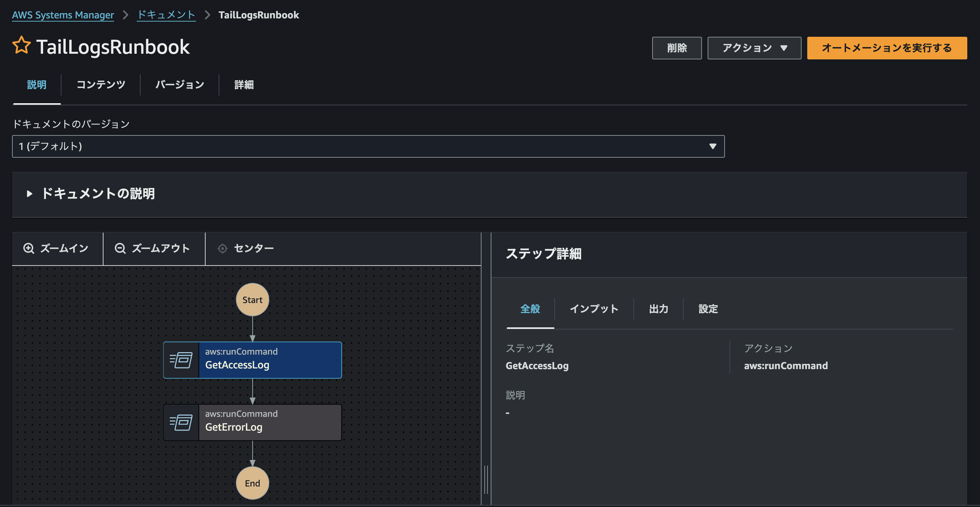980x507 pixels.
Task: Click the GetErrorLog runCommand step icon
Action: coord(181,422)
